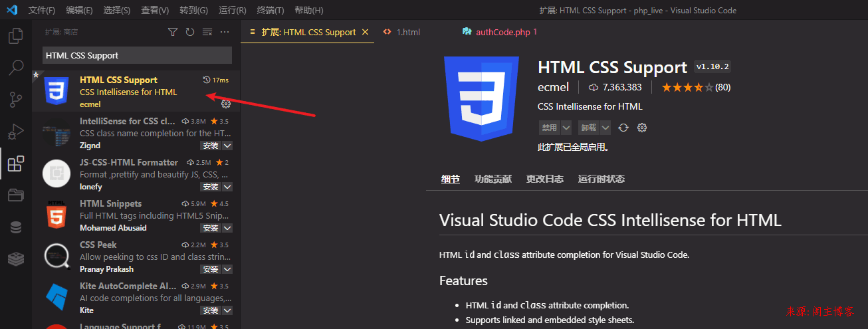
Task: Open extensions panel more actions (…)
Action: [x=225, y=32]
